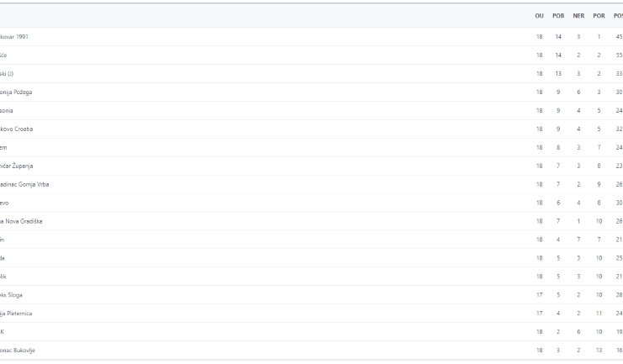Image resolution: width=623 pixels, height=364 pixels.
Task: Click the OU column header
Action: pyautogui.click(x=539, y=16)
